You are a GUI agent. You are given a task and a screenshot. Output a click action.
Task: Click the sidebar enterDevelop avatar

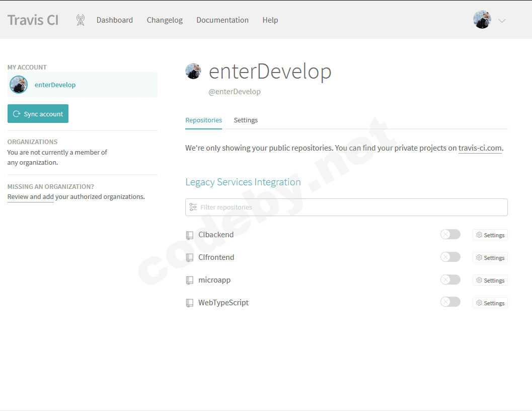click(19, 85)
